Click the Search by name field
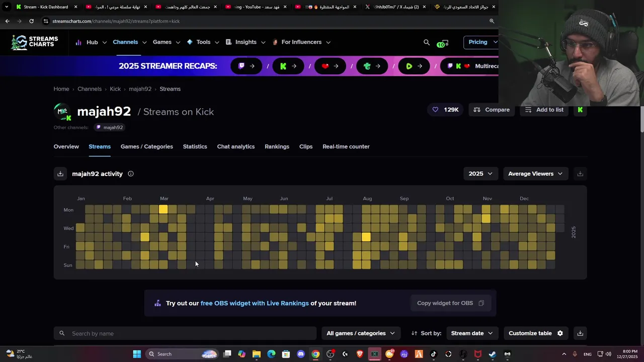The image size is (644, 362). [x=185, y=333]
